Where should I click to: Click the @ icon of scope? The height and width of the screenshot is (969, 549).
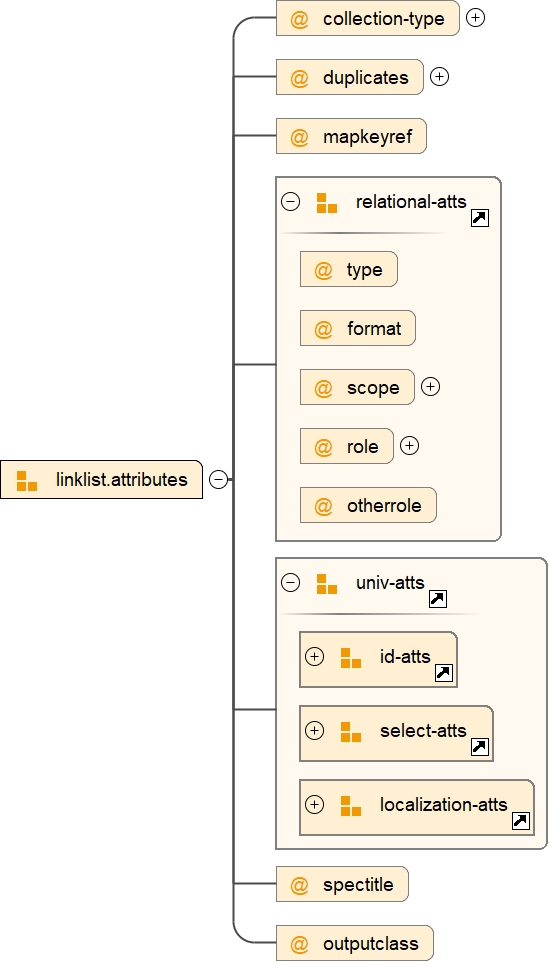pos(323,388)
